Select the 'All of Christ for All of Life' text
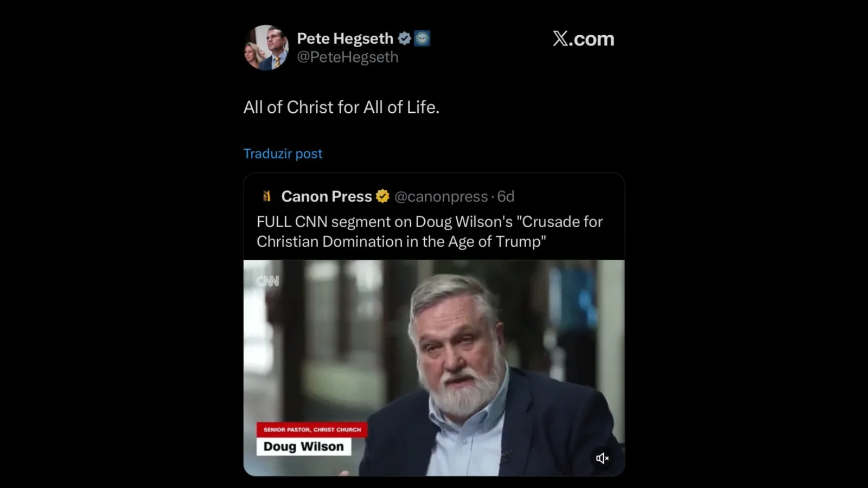Screen dimensions: 868x488 tap(341, 107)
